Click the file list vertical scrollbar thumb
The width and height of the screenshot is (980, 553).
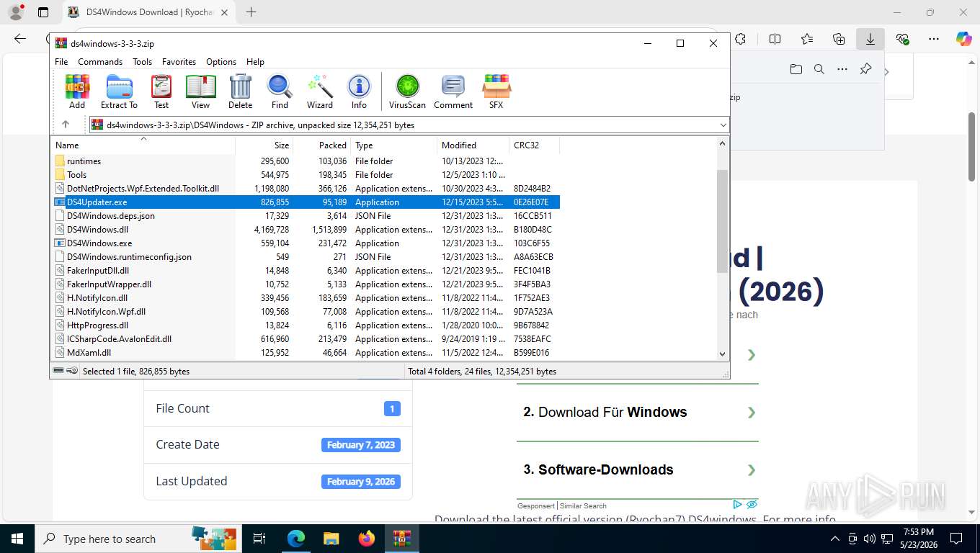coord(723,221)
